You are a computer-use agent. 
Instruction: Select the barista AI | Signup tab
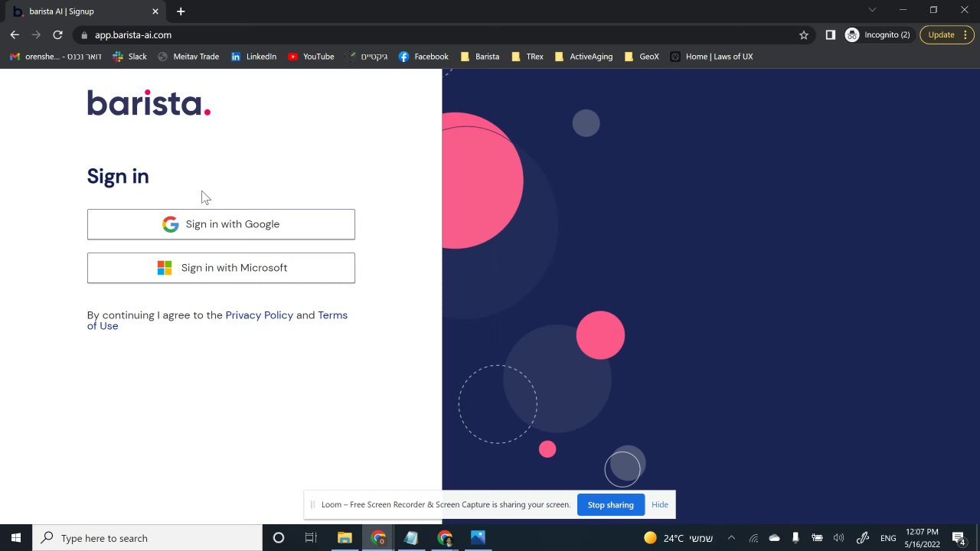pos(84,11)
